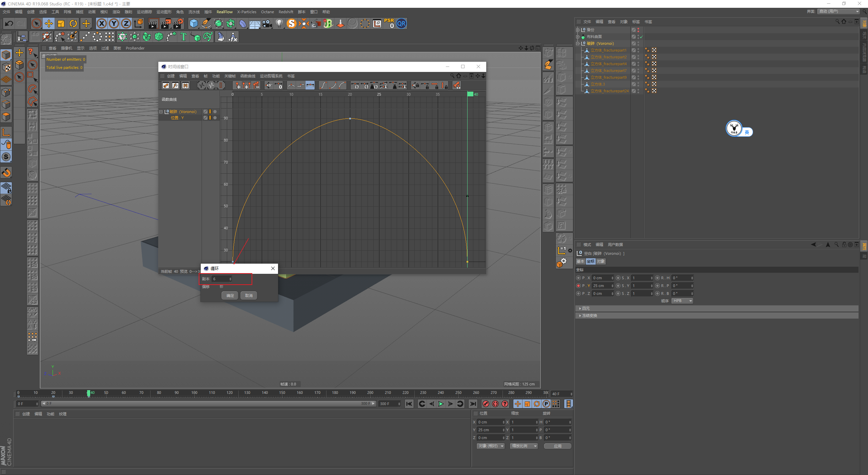The width and height of the screenshot is (868, 475).
Task: Select the Rotate tool in top toolbar
Action: pyautogui.click(x=73, y=23)
